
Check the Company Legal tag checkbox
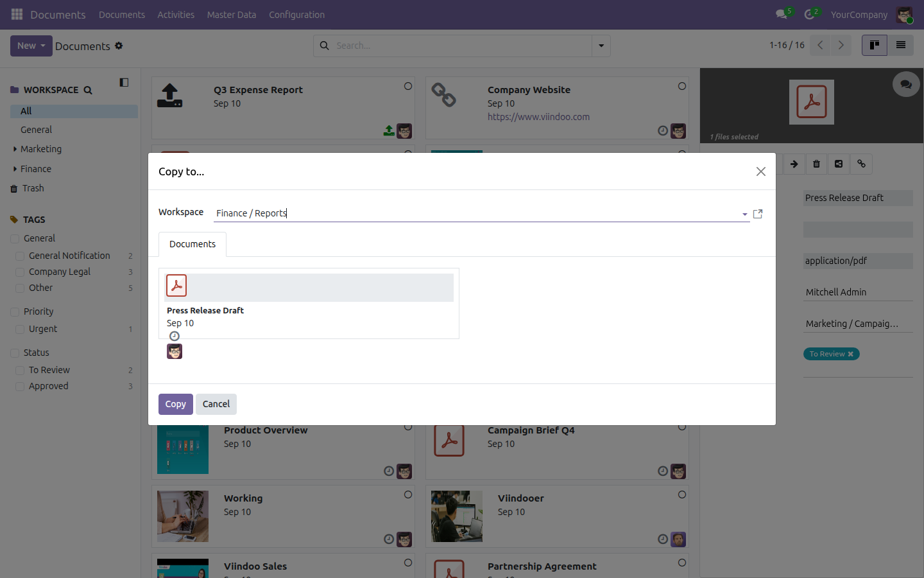21,272
